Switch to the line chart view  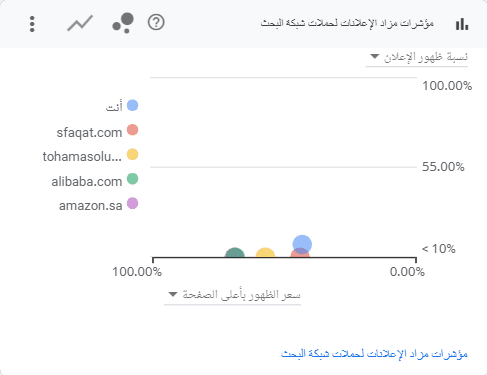pos(80,23)
